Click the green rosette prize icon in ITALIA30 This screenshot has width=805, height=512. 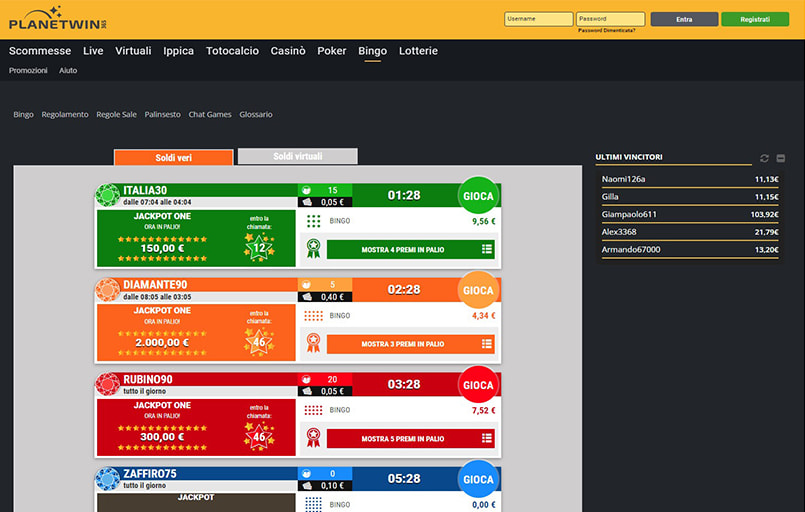coord(313,248)
